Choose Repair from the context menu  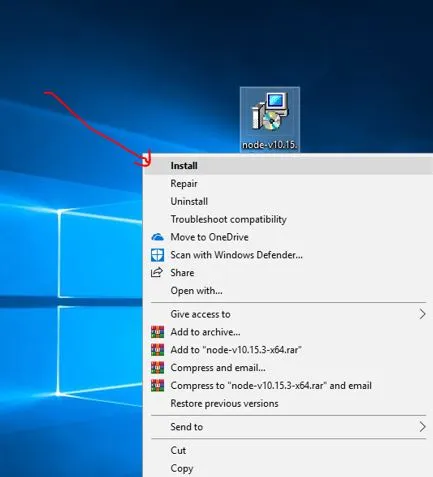[x=288, y=184]
